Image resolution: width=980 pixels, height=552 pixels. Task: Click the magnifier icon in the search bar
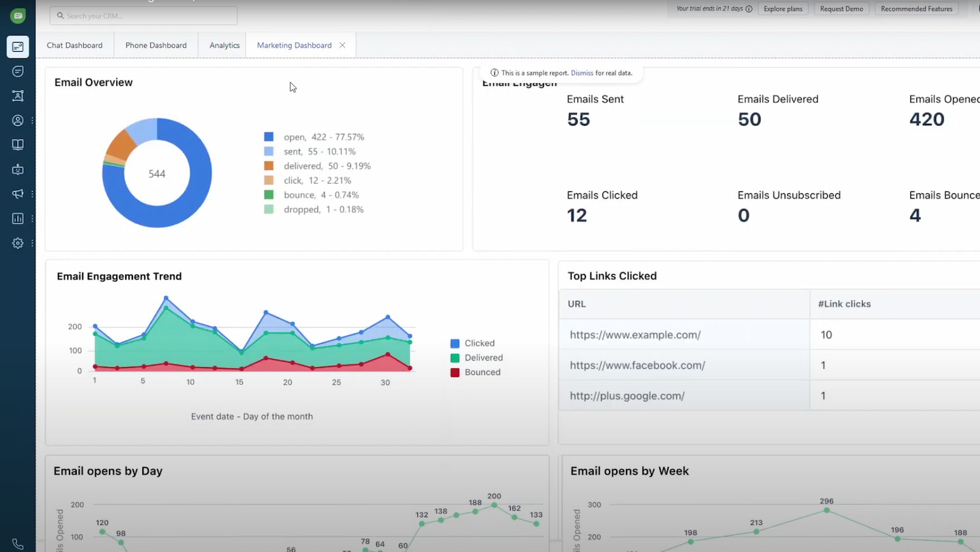pos(60,15)
